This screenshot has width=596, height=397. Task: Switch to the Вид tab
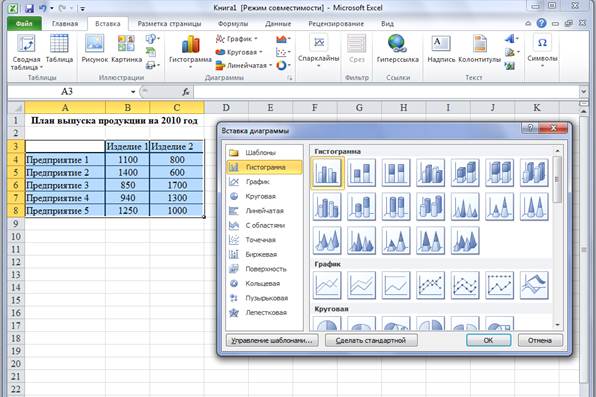387,24
